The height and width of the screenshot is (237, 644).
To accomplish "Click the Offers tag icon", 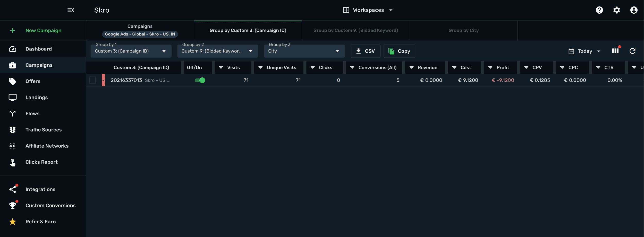I will tap(13, 81).
